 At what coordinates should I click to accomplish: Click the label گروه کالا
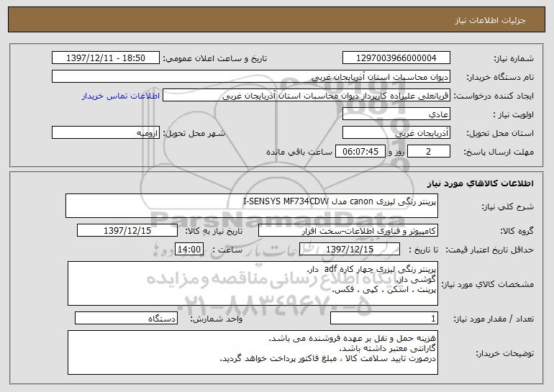517,232
